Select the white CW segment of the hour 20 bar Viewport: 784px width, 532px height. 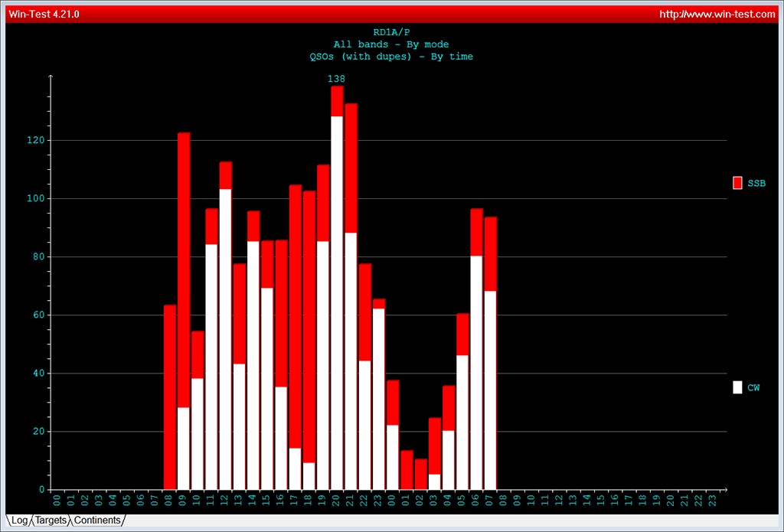coord(337,302)
